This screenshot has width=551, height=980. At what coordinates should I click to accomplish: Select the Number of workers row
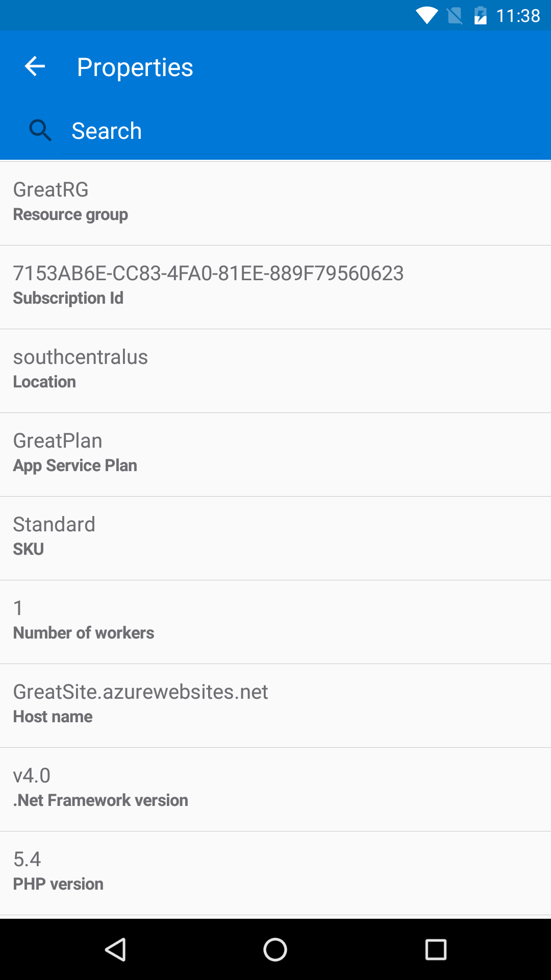pyautogui.click(x=275, y=621)
